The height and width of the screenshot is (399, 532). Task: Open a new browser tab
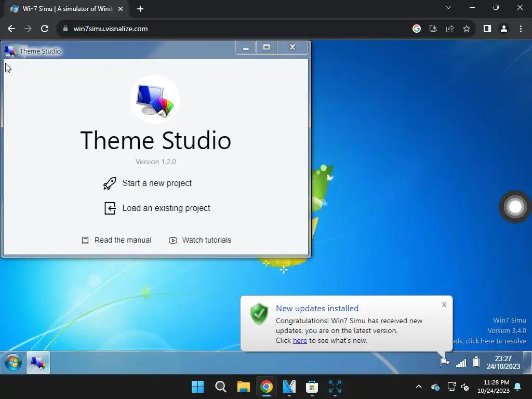pyautogui.click(x=140, y=9)
